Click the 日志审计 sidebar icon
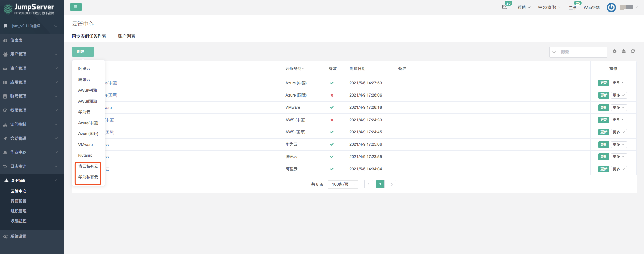The image size is (644, 254). [5, 166]
